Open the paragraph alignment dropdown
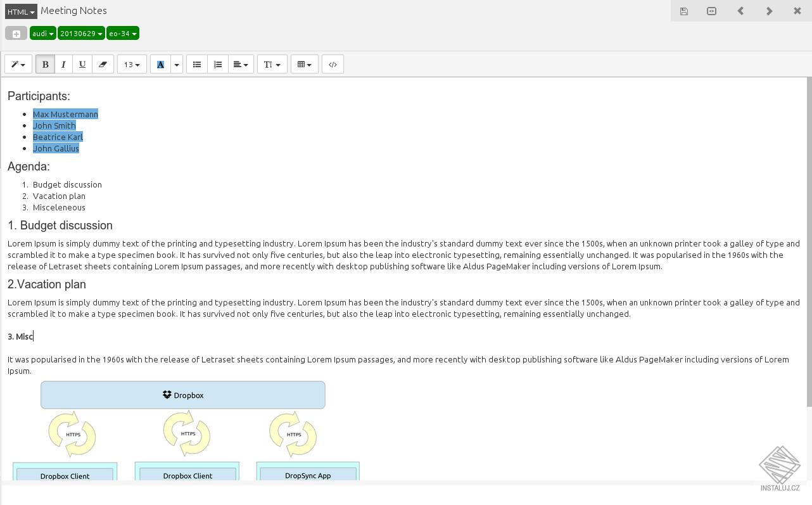812x505 pixels. pos(241,64)
